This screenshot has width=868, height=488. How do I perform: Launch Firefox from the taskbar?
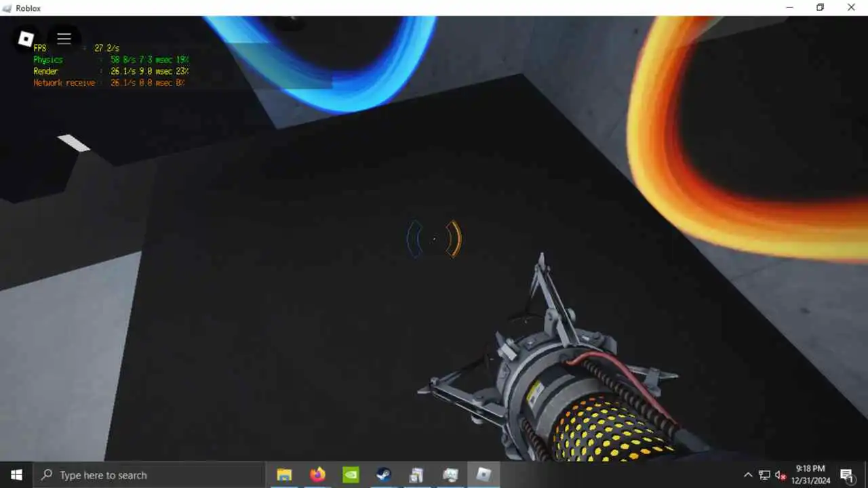coord(317,475)
